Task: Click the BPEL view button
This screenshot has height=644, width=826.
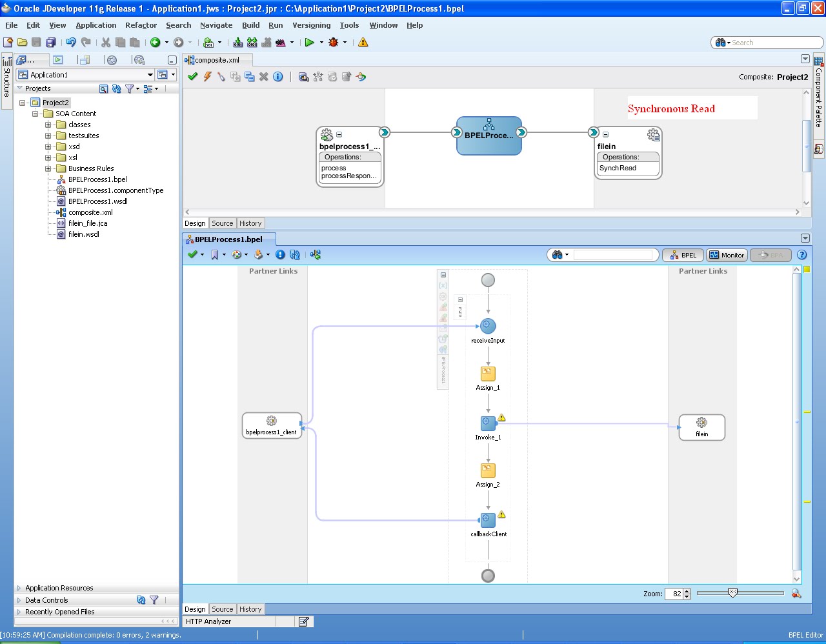Action: (683, 255)
